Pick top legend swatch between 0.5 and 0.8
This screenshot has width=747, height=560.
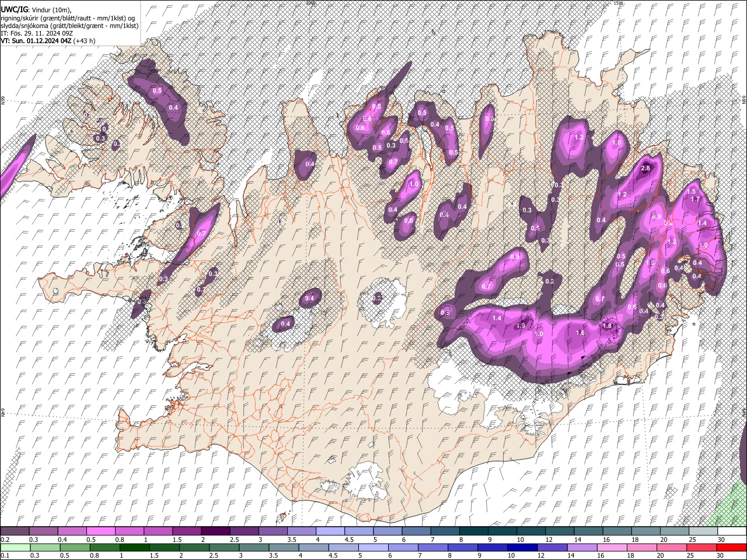pyautogui.click(x=100, y=531)
